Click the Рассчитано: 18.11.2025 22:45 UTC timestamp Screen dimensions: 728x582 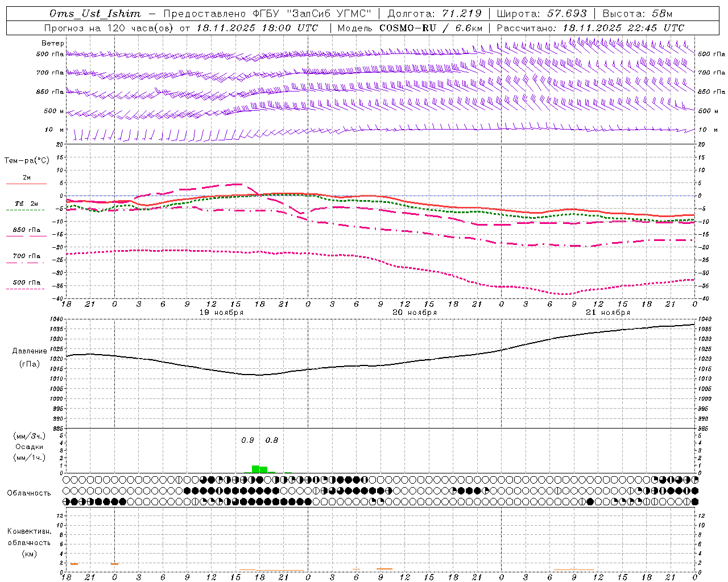(590, 28)
